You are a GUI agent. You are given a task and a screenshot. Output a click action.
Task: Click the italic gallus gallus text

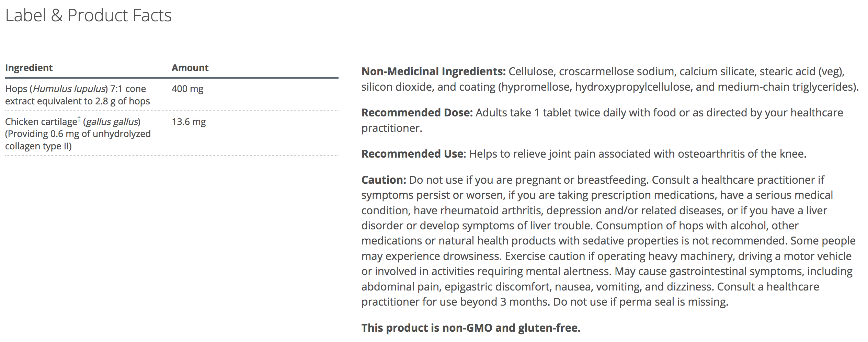pyautogui.click(x=112, y=122)
